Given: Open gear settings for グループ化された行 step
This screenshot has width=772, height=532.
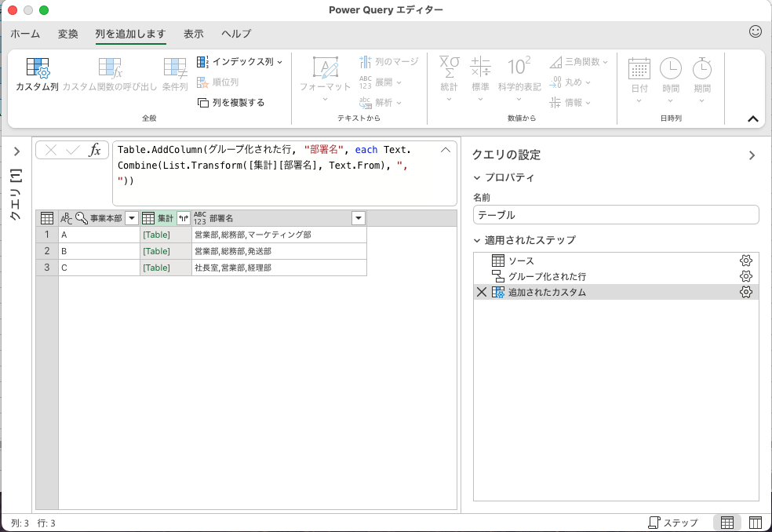Looking at the screenshot, I should (746, 276).
